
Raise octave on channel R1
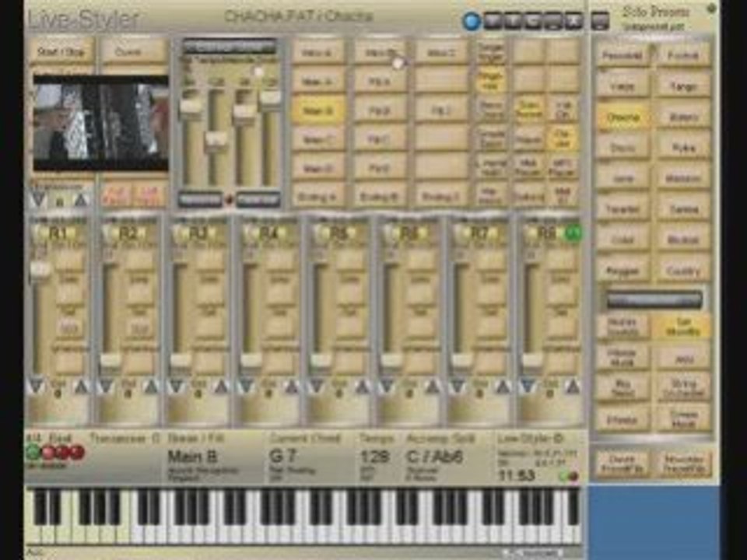[x=82, y=386]
